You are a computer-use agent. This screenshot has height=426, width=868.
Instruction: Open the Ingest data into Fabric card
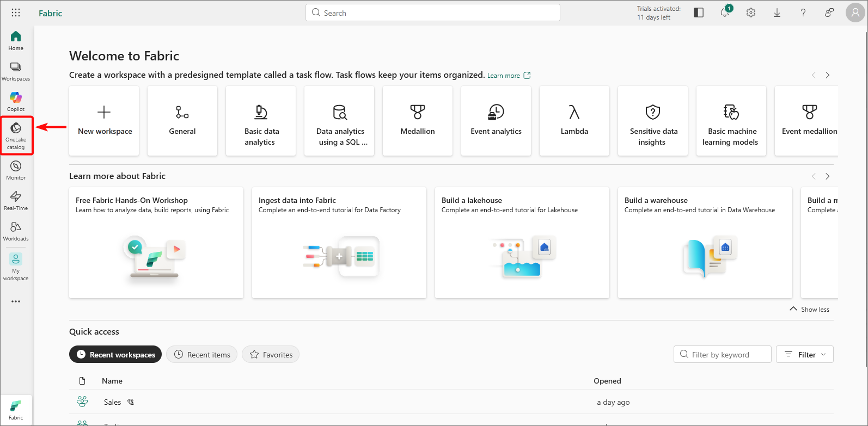coord(339,243)
